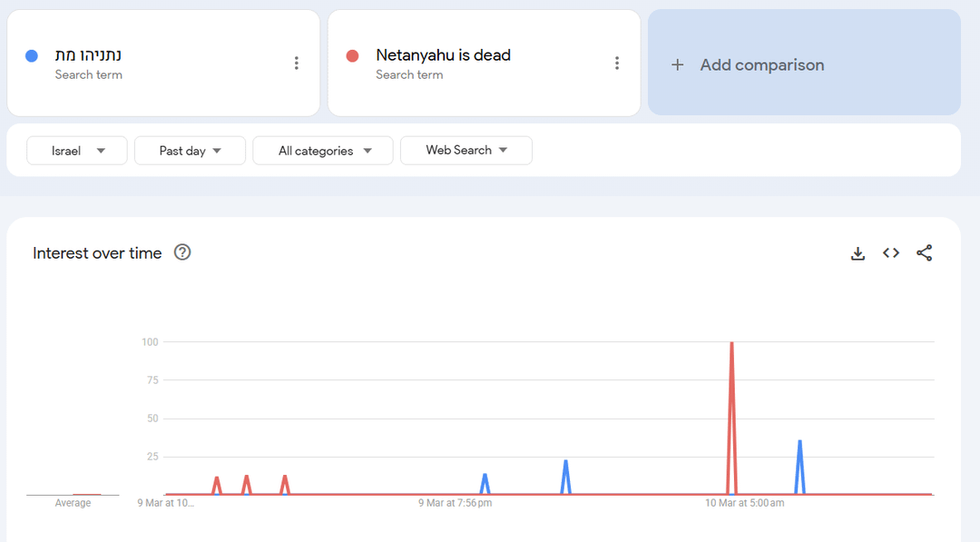Download the Interest over time chart data
This screenshot has height=542, width=980.
pyautogui.click(x=857, y=253)
